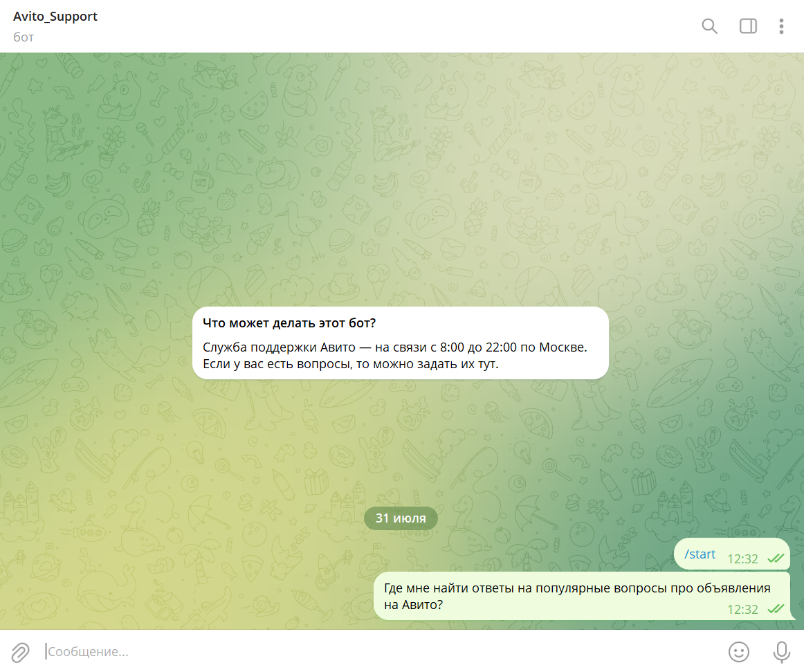The width and height of the screenshot is (804, 672).
Task: Click the 31 июля date badge
Action: 401,518
